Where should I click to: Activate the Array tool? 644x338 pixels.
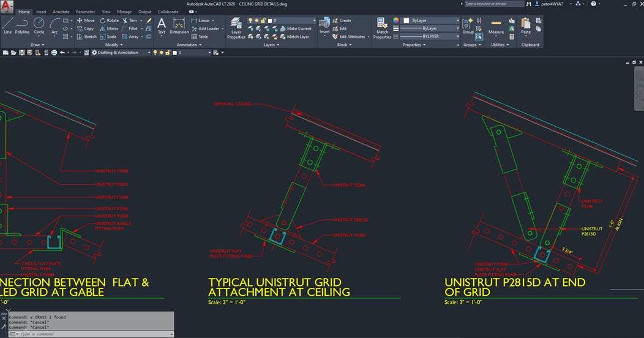130,37
